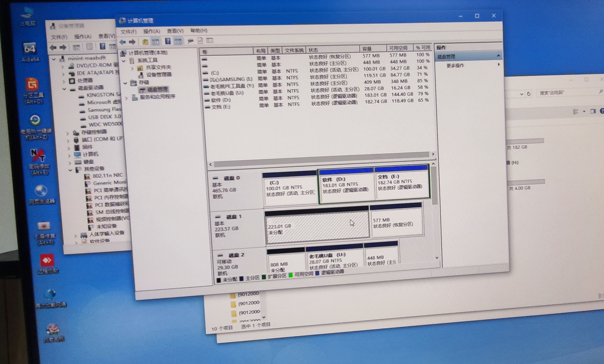Open 密码修改 (Alt+E) desktop icon
The height and width of the screenshot is (364, 604).
(38, 162)
